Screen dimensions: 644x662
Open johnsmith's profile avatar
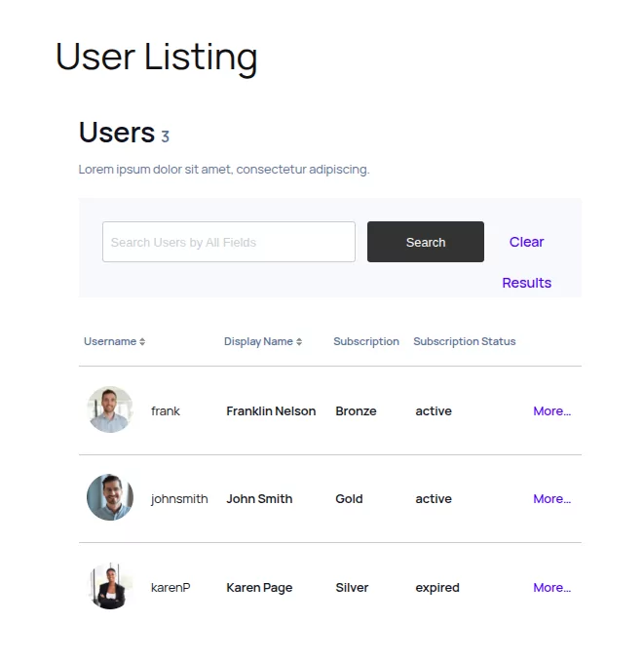coord(110,497)
